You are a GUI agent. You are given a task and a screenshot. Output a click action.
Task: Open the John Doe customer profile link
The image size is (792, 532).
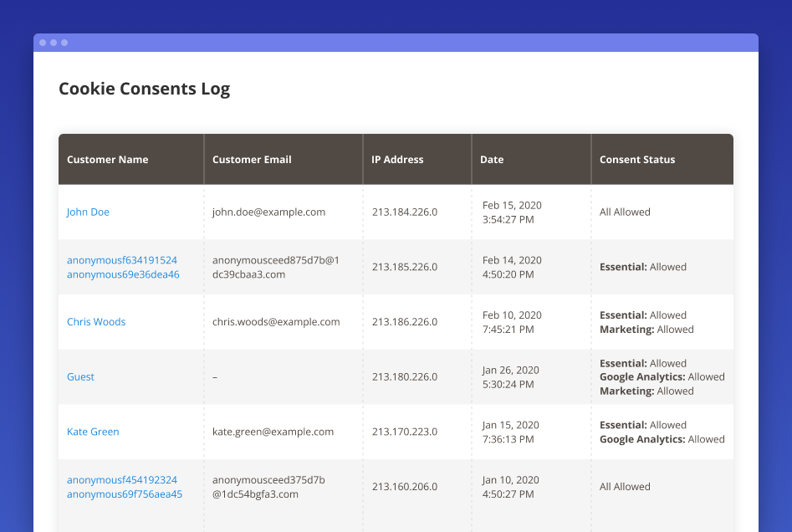[88, 212]
